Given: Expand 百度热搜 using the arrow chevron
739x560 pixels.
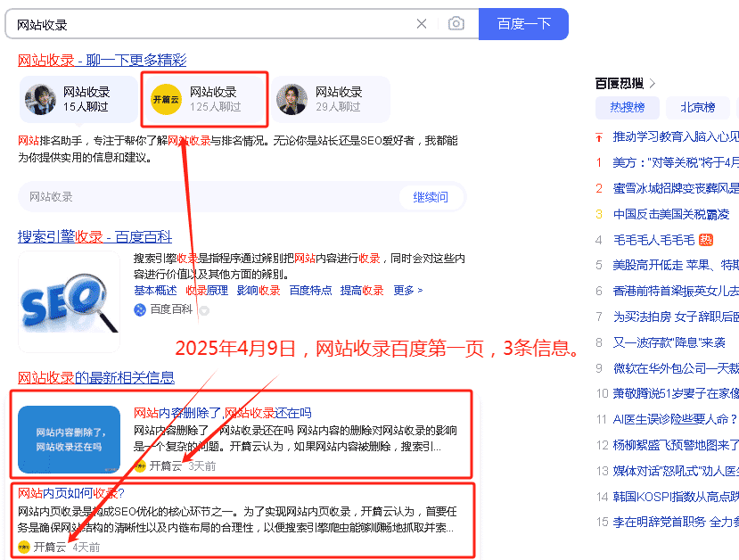Looking at the screenshot, I should 653,84.
